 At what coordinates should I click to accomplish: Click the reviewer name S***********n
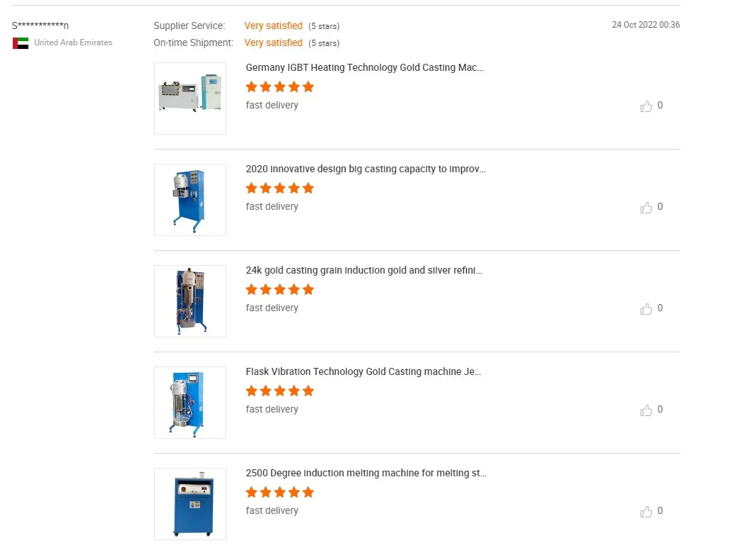(x=40, y=26)
